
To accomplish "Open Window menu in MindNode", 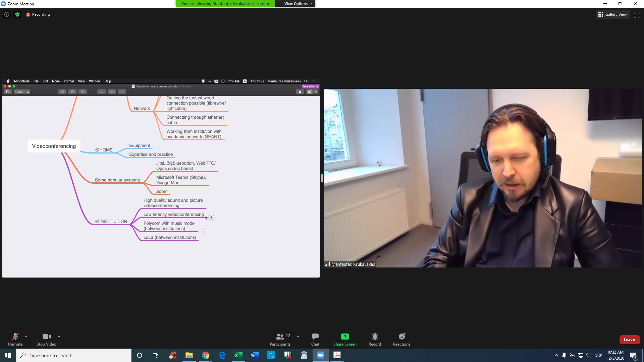I will tap(95, 81).
